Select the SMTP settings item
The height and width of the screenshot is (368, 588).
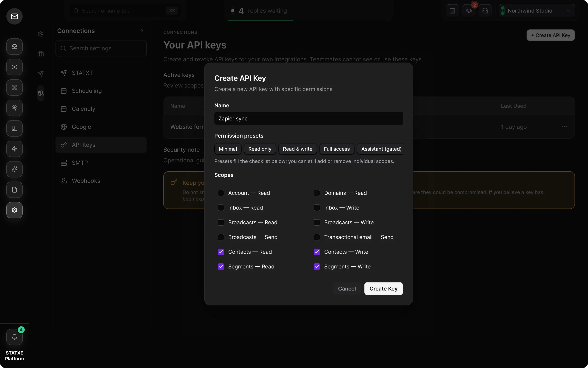tap(101, 163)
